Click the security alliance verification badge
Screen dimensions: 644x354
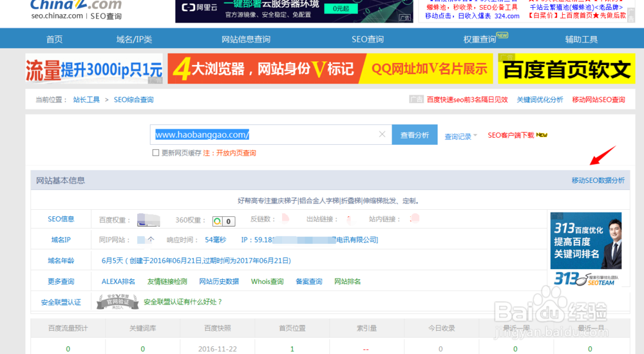pyautogui.click(x=117, y=302)
